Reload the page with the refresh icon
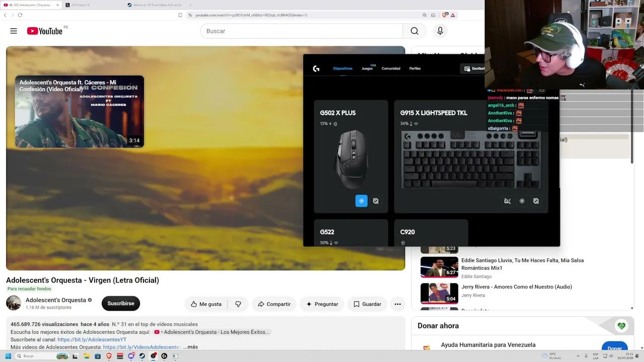Screen dimensions: 644x362 pyautogui.click(x=20, y=15)
